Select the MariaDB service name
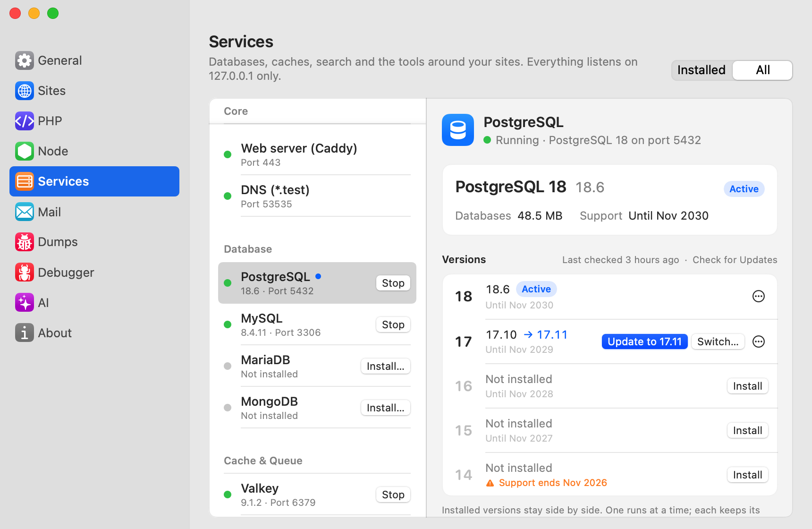This screenshot has height=529, width=812. [265, 360]
